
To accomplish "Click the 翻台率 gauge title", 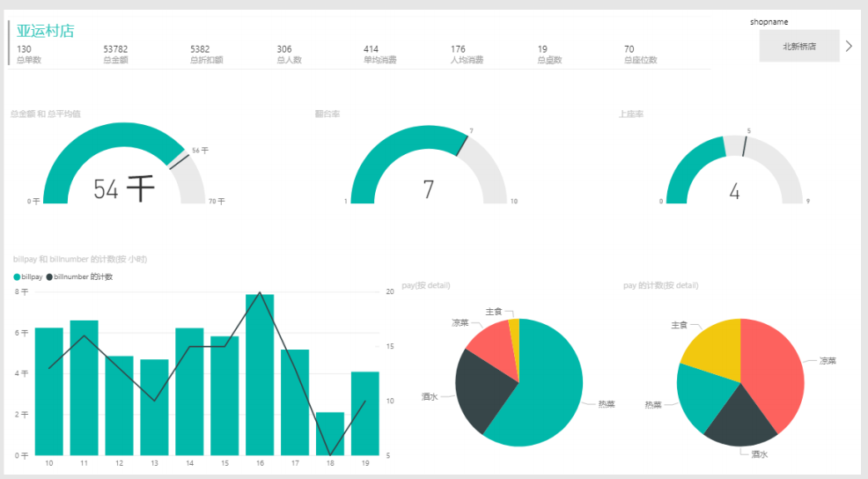I will coord(327,114).
